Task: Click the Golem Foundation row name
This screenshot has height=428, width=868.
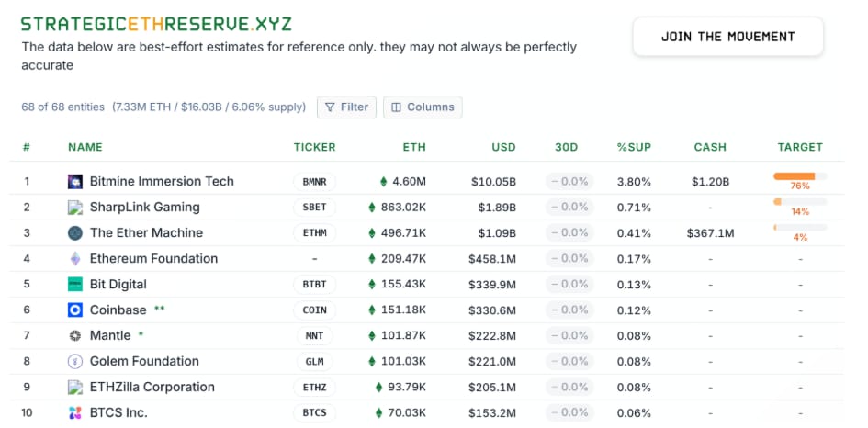Action: coord(144,362)
